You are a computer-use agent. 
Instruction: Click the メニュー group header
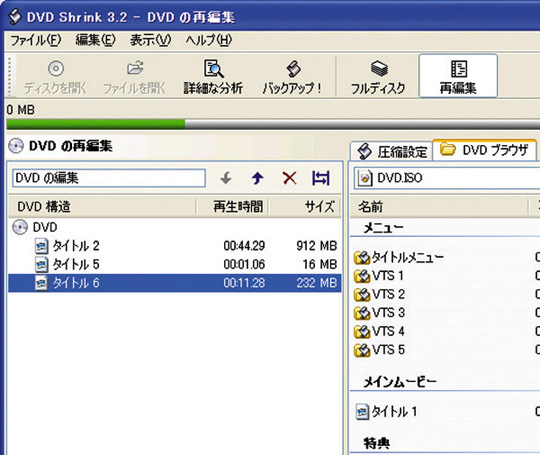pos(383,228)
